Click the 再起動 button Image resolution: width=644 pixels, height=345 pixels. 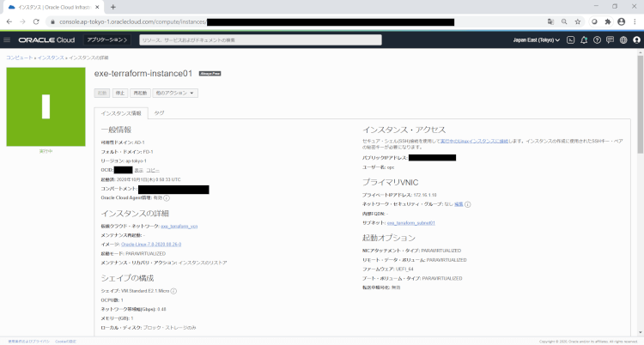(x=141, y=93)
